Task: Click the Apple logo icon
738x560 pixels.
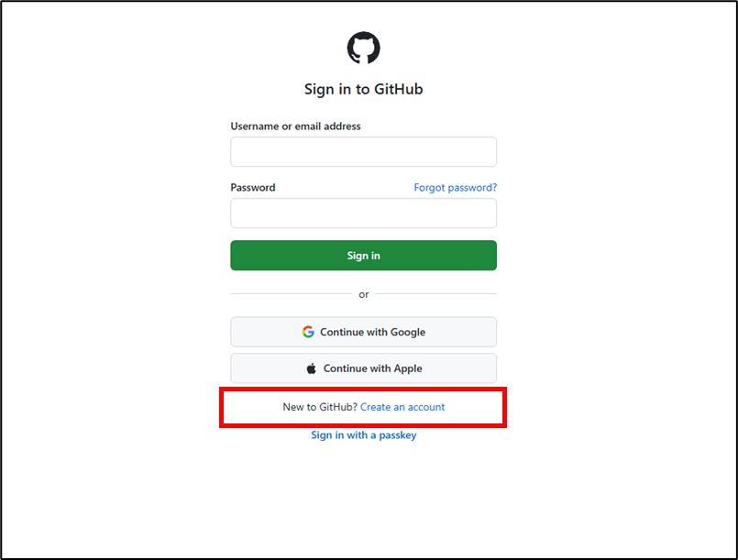Action: pyautogui.click(x=312, y=368)
